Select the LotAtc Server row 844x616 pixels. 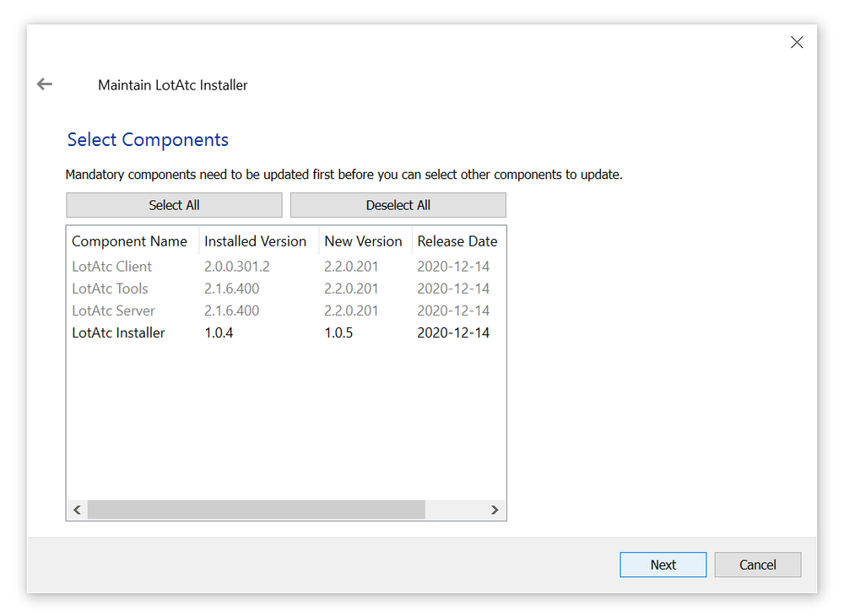[286, 311]
